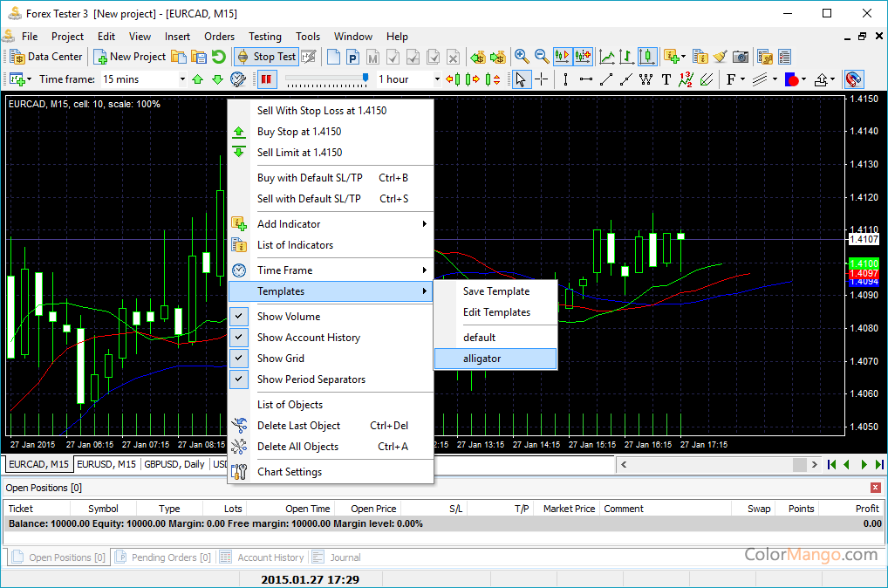Screen dimensions: 888x588
Task: Select the wave symbols 123 tool
Action: (686, 79)
